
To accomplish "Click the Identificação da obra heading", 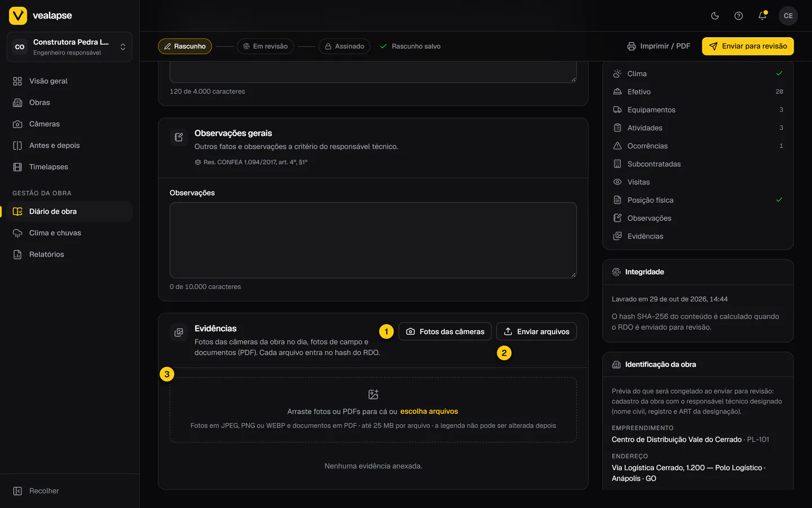I will pos(660,365).
